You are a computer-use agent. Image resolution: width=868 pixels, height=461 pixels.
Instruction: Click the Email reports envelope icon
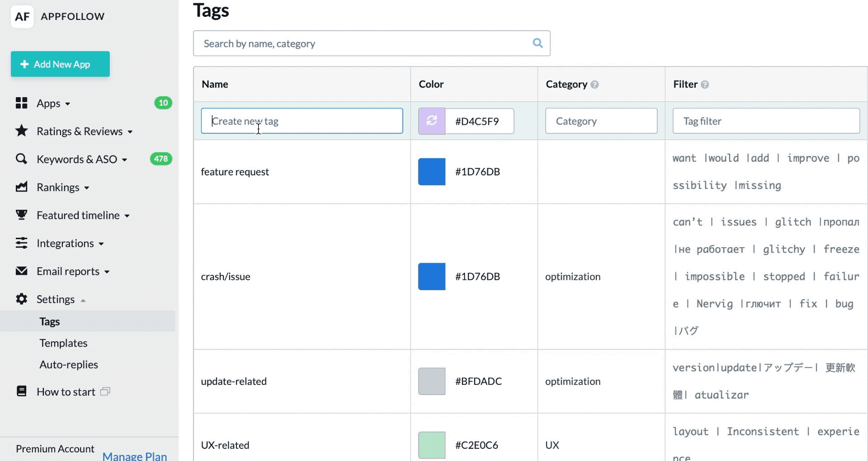(x=21, y=271)
